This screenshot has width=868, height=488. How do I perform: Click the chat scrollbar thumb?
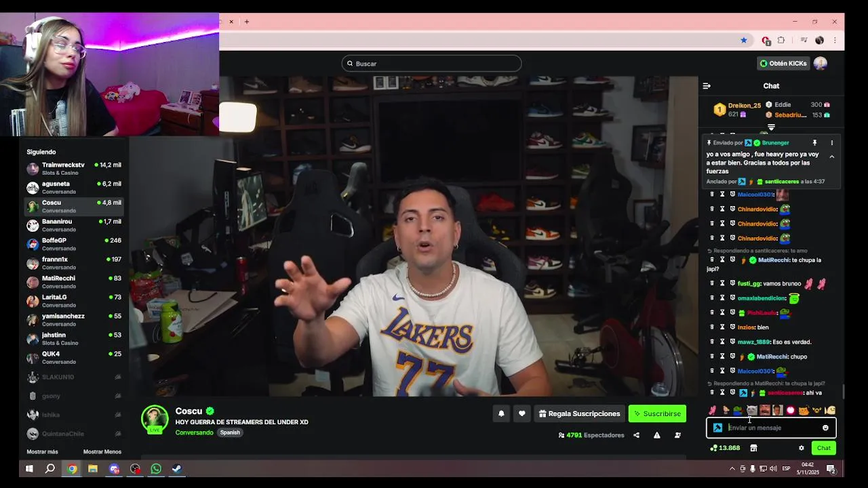(x=843, y=392)
